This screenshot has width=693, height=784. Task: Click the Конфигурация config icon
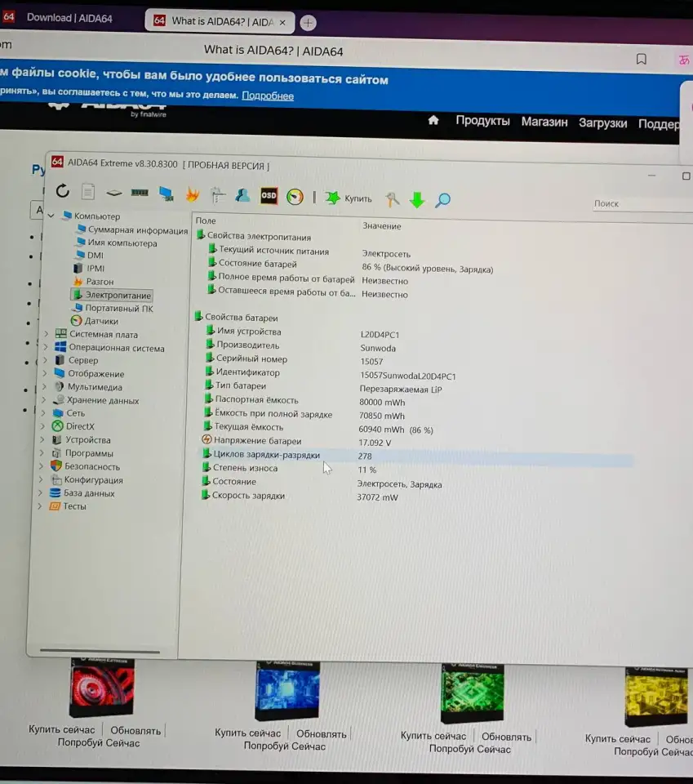56,479
